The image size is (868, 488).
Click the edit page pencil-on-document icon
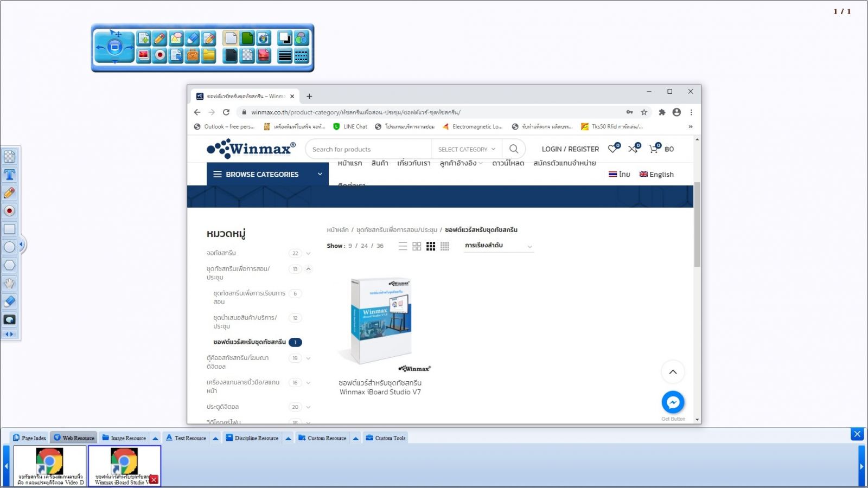(x=209, y=38)
